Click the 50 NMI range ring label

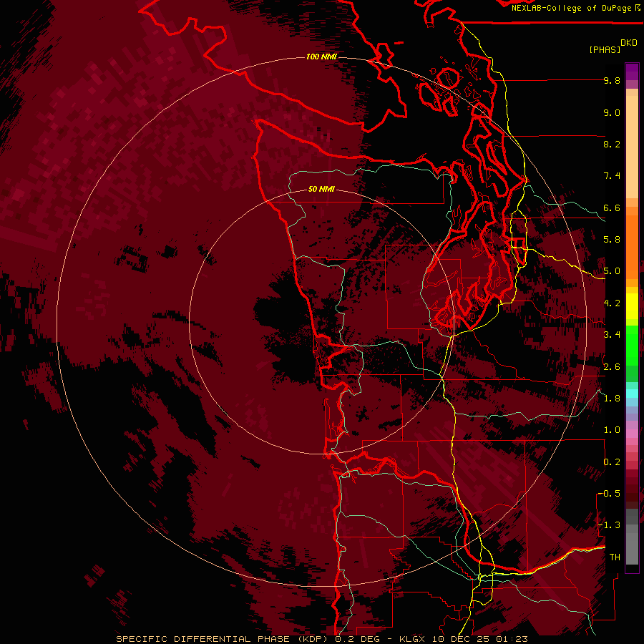tap(321, 189)
